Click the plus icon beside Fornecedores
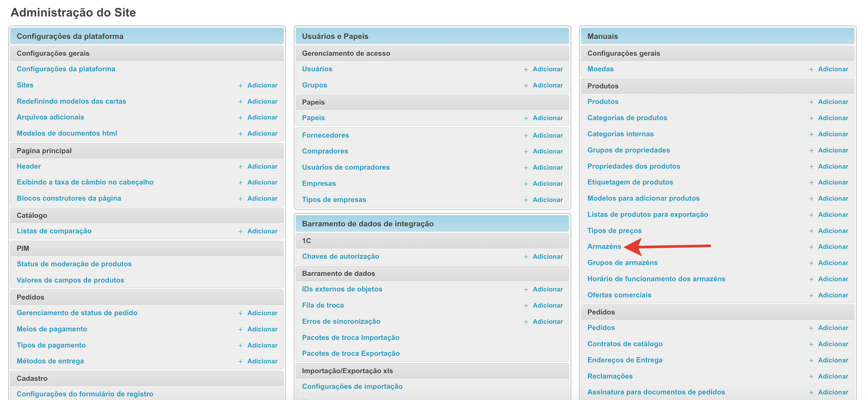 (525, 135)
